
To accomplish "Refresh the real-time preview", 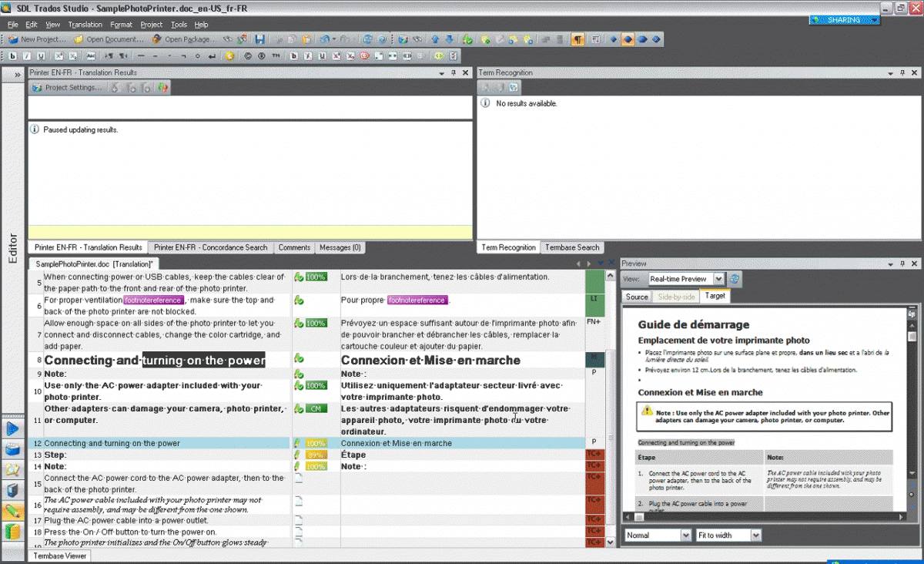I will [x=735, y=279].
